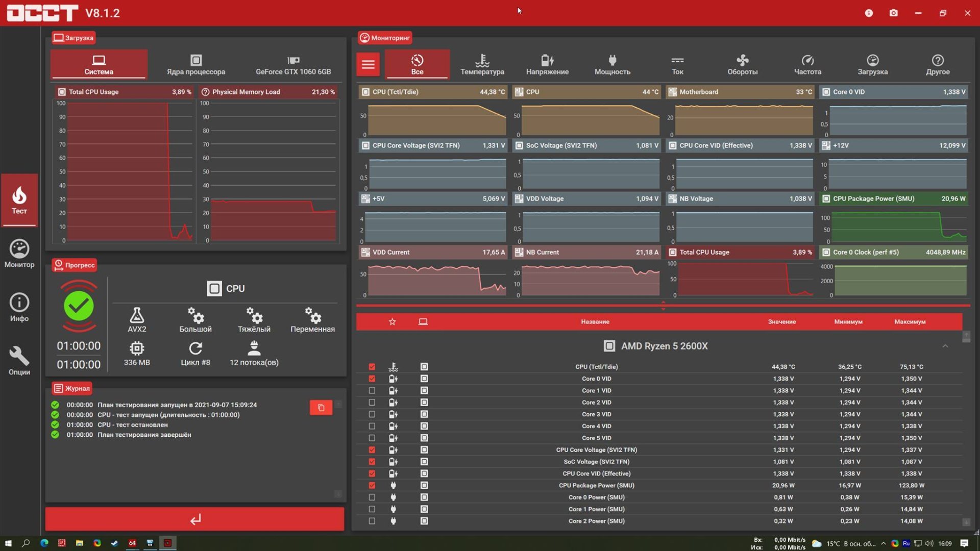
Task: Check Core 1 VID sensor checkbox
Action: click(372, 390)
